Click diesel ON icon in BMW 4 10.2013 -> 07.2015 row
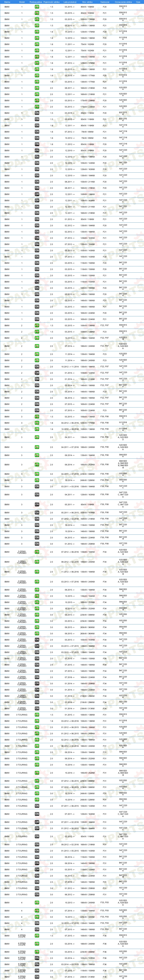Viewport: 144px width, 980px height. (37, 923)
